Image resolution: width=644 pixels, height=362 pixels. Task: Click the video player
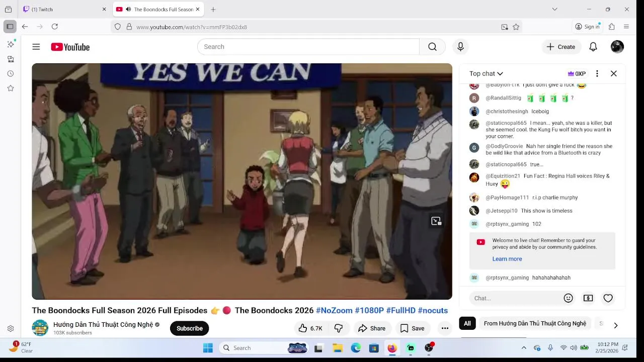(242, 182)
